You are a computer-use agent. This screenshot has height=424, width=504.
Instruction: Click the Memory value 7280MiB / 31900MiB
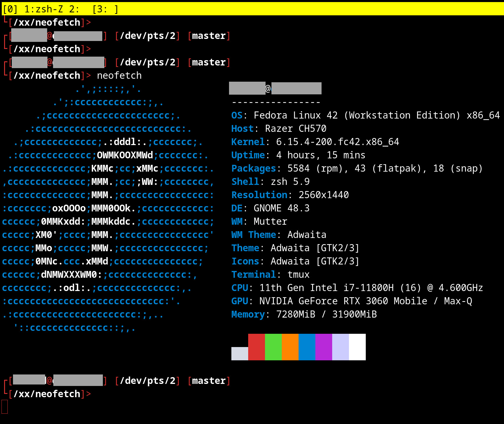point(326,314)
